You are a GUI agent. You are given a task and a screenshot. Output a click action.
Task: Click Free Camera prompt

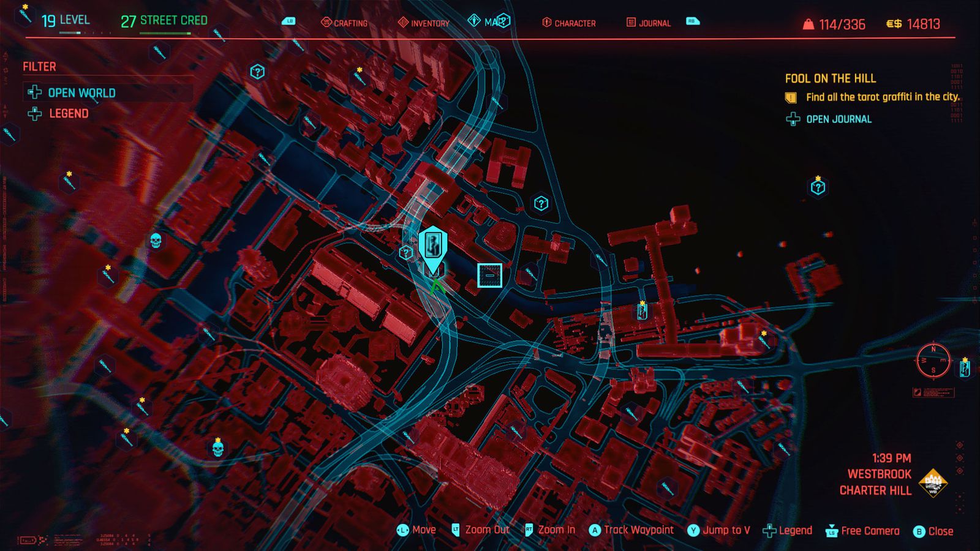862,531
